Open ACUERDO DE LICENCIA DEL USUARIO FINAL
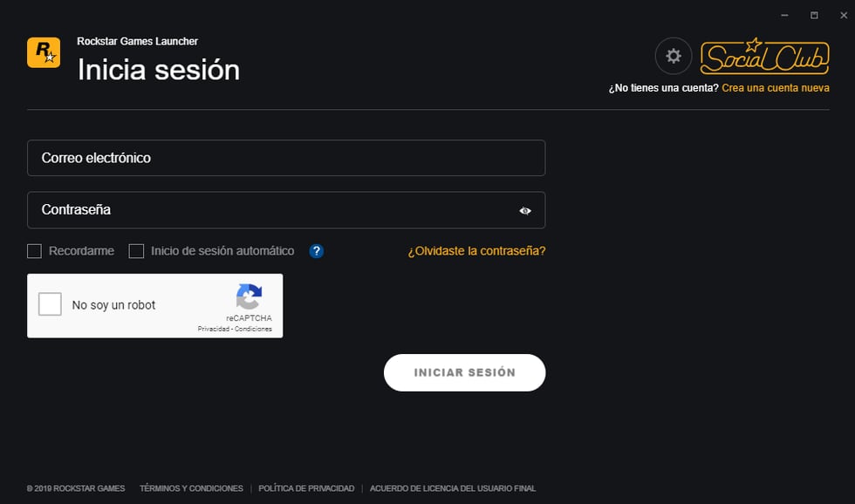 [453, 489]
